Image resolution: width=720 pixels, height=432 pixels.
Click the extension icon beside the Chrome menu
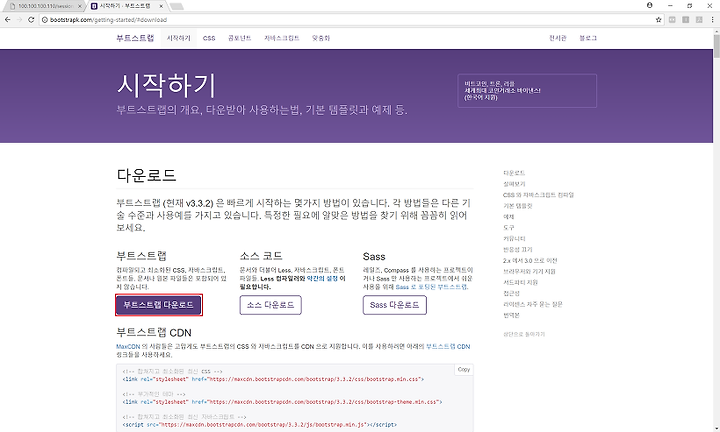[x=699, y=20]
